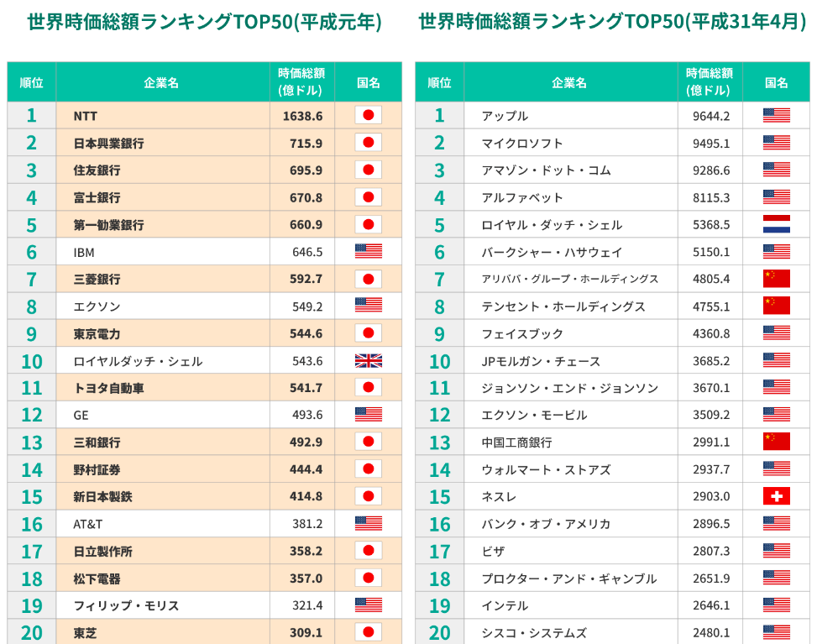Viewport: 817px width, 644px height.
Task: Click the US flag in the フェイスブック row
Action: [777, 333]
